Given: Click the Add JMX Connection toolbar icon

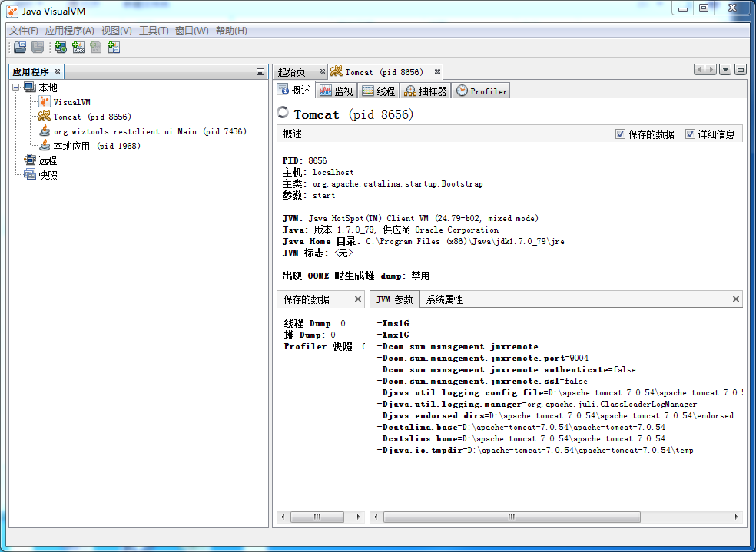Looking at the screenshot, I should (x=78, y=47).
